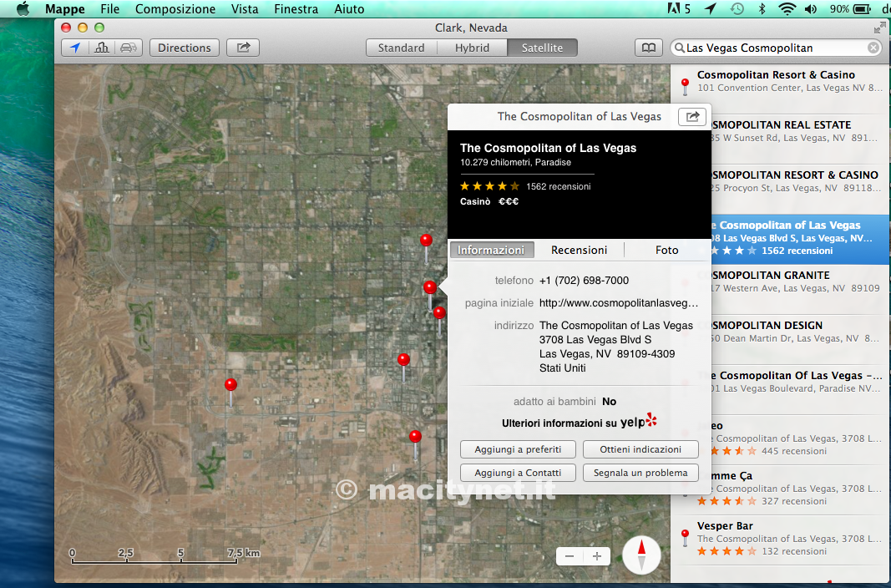Enter full screen with the window arrows icon
The width and height of the screenshot is (891, 588).
[879, 28]
